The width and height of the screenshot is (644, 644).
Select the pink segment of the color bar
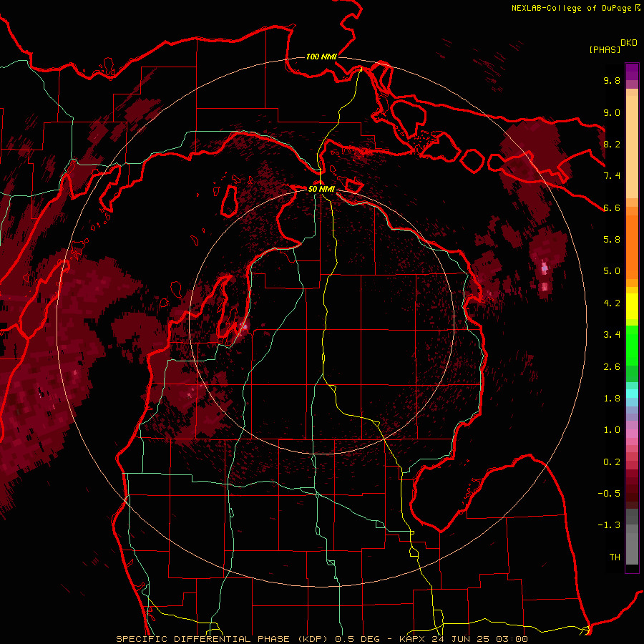632,434
